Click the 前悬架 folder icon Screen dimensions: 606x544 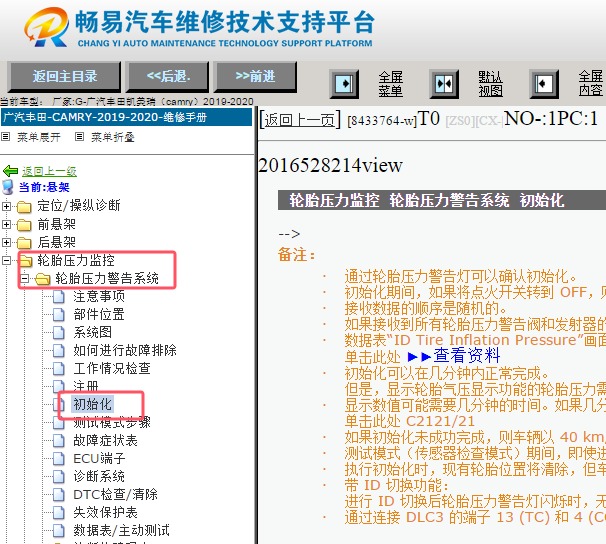tap(24, 224)
